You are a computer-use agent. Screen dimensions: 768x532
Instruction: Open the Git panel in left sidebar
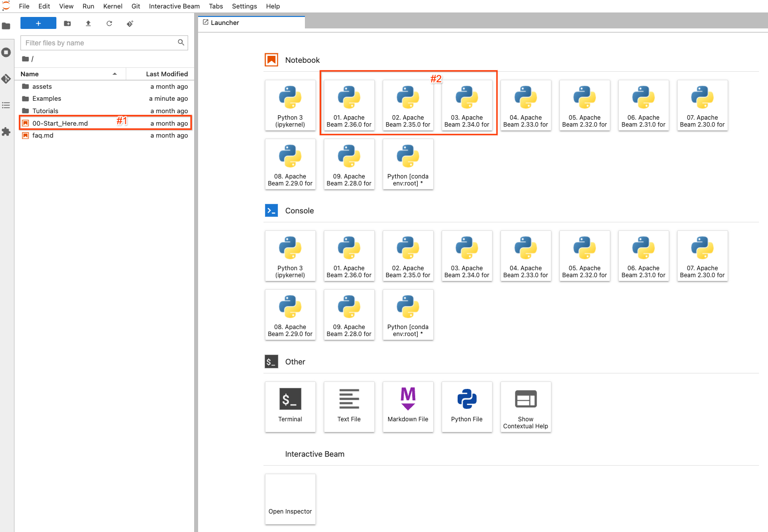point(6,79)
